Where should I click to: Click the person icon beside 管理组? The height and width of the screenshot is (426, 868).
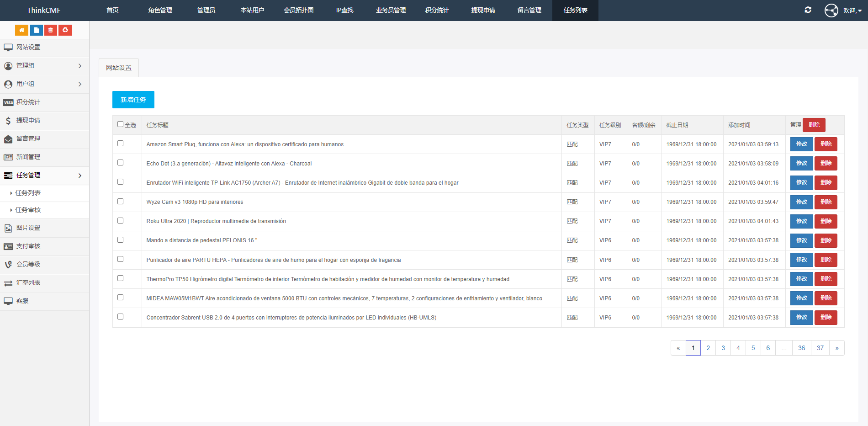coord(8,66)
